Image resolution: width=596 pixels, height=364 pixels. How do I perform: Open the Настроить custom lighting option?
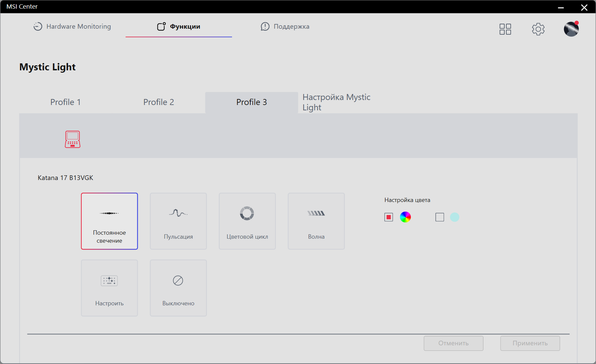pos(109,288)
